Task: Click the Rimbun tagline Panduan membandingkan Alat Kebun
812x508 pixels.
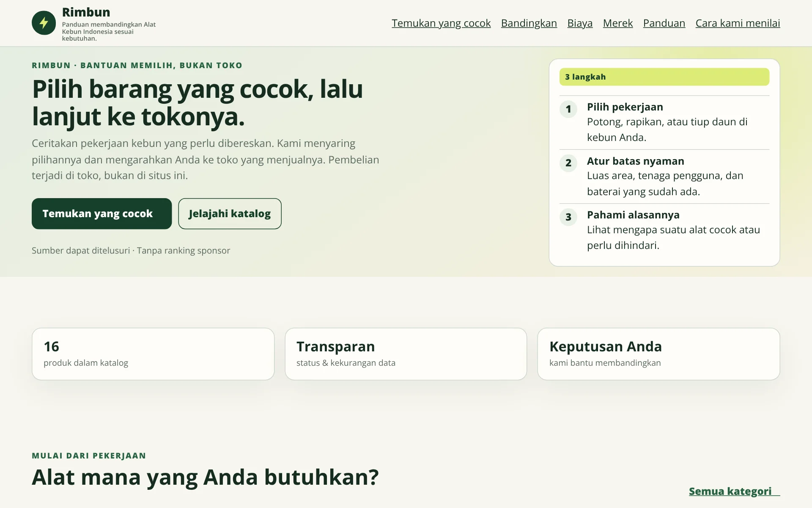Action: click(109, 31)
